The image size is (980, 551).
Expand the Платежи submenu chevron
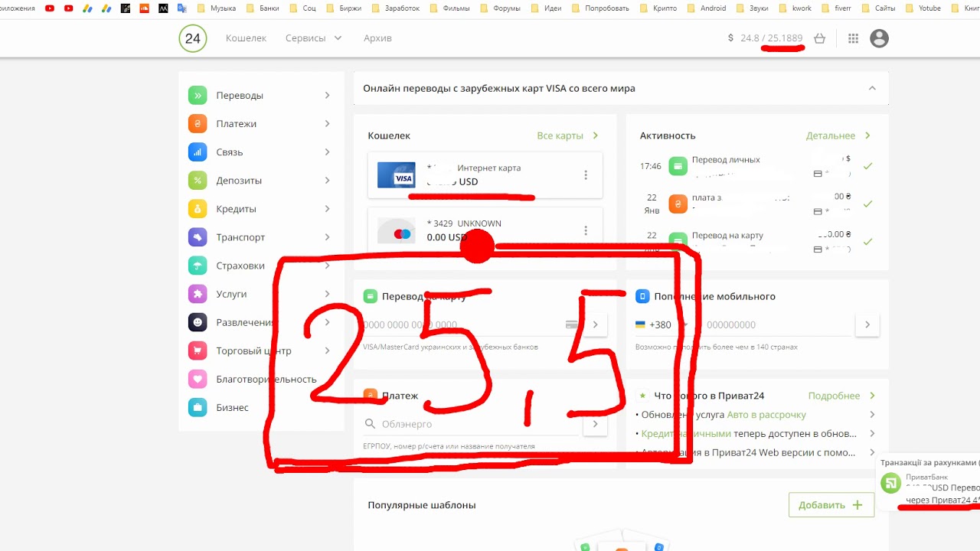[327, 124]
